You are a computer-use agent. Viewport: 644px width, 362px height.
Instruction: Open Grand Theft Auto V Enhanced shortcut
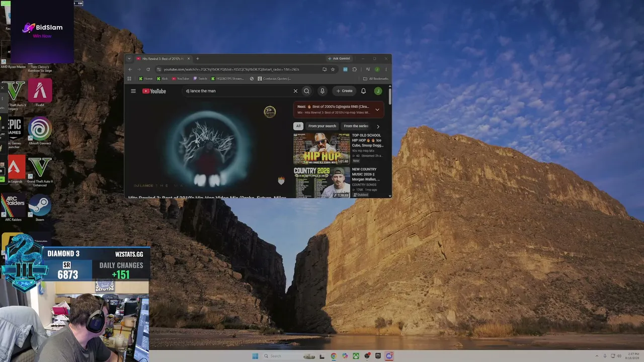tap(40, 172)
